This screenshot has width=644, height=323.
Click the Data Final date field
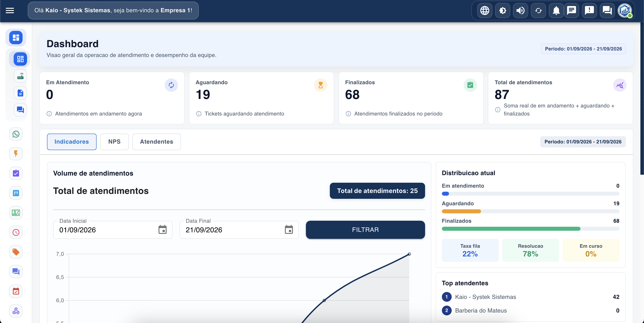(239, 230)
